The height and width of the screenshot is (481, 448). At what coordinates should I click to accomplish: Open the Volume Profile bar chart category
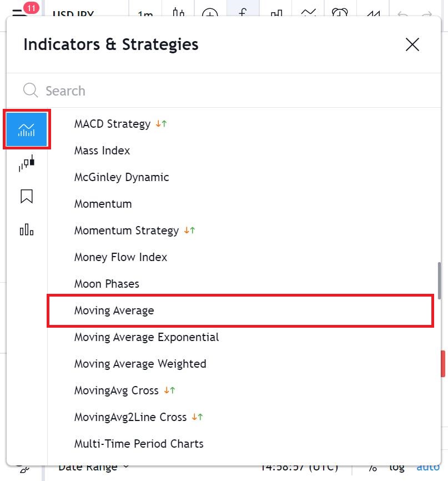[x=27, y=229]
